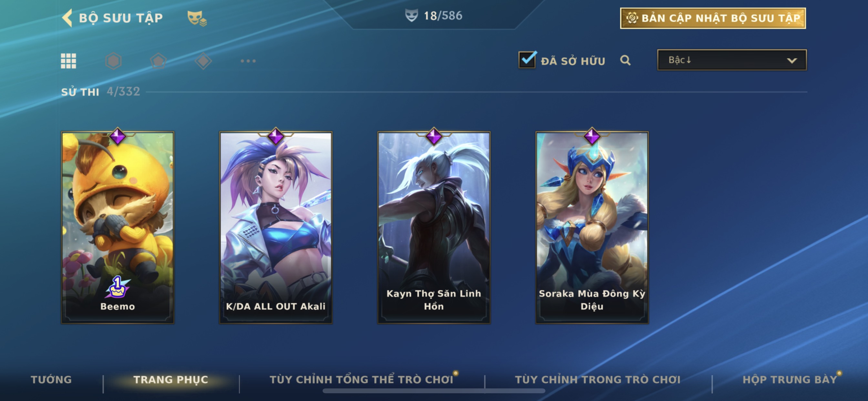Select the Trang Phục tab
The height and width of the screenshot is (401, 868).
click(171, 379)
